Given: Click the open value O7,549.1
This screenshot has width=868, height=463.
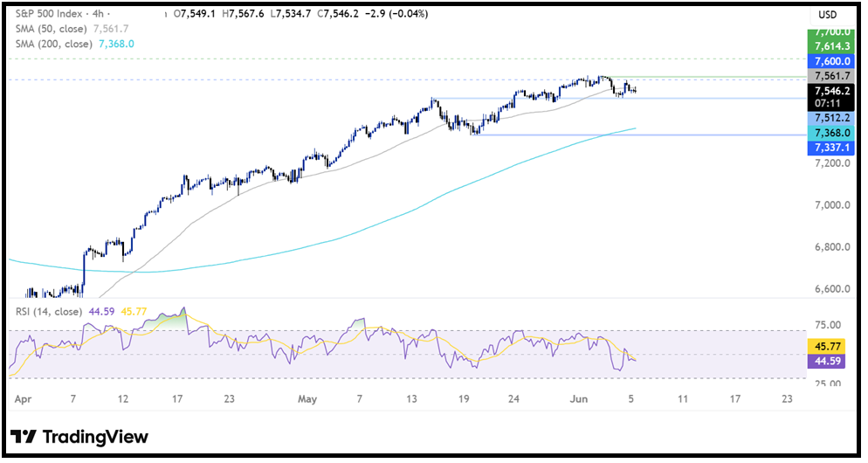Looking at the screenshot, I should (x=195, y=14).
